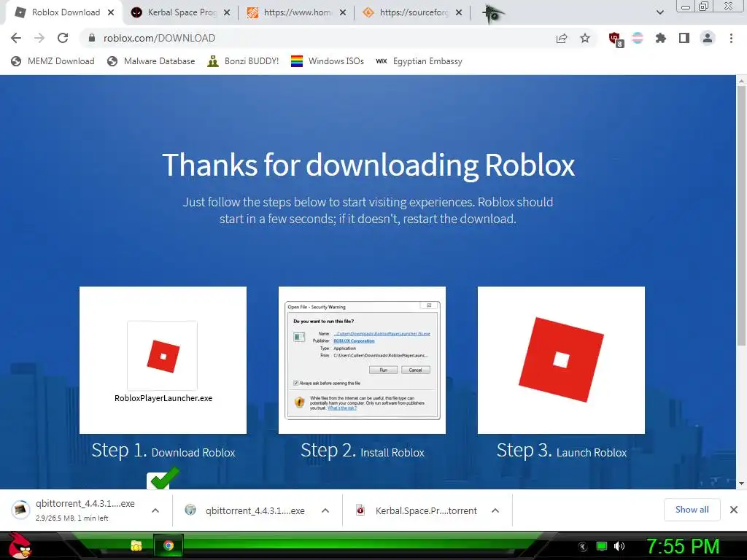Screen dimensions: 747x560
Task: Open a new tab with the eye icon button
Action: tap(492, 14)
